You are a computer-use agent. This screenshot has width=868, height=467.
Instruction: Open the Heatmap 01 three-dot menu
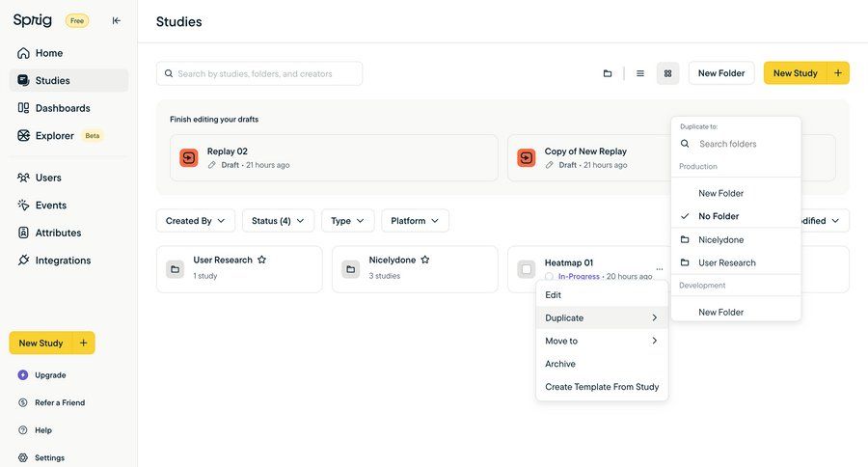(660, 268)
